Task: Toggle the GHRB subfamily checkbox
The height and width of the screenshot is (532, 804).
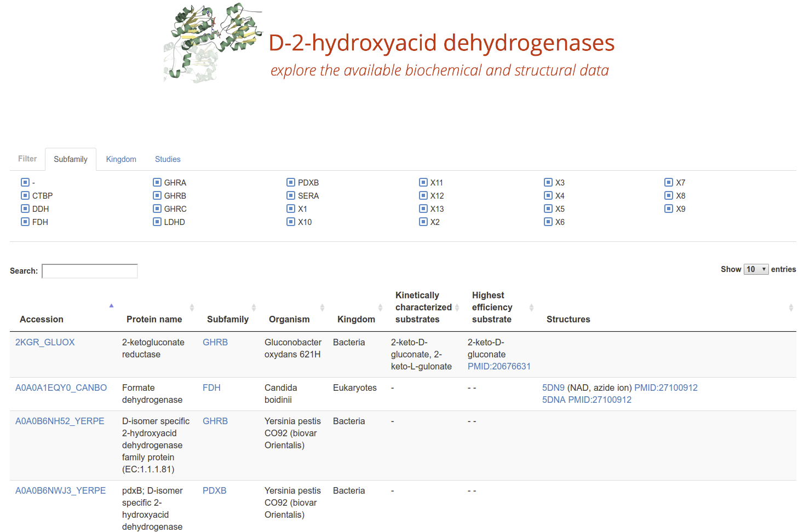Action: pyautogui.click(x=157, y=195)
